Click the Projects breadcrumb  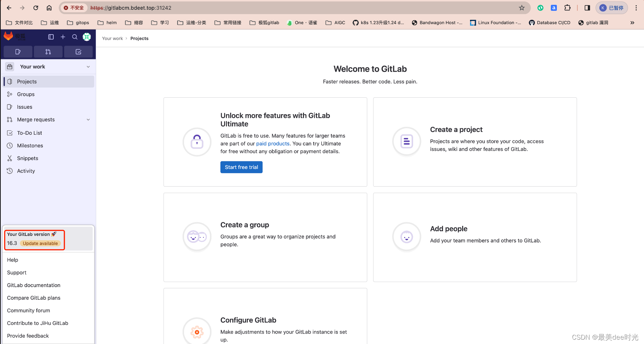139,39
